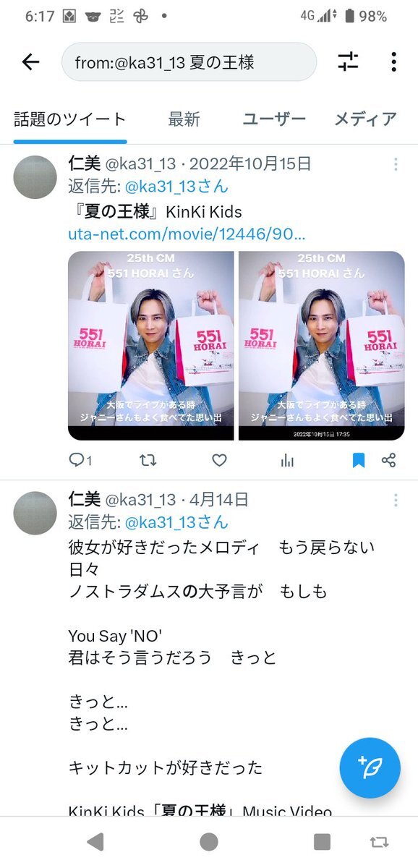Open the uta-net.com movie link

[187, 234]
